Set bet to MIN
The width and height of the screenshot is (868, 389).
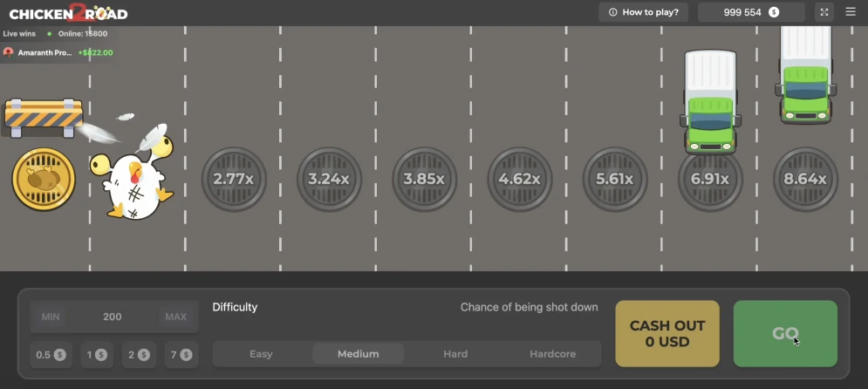51,317
